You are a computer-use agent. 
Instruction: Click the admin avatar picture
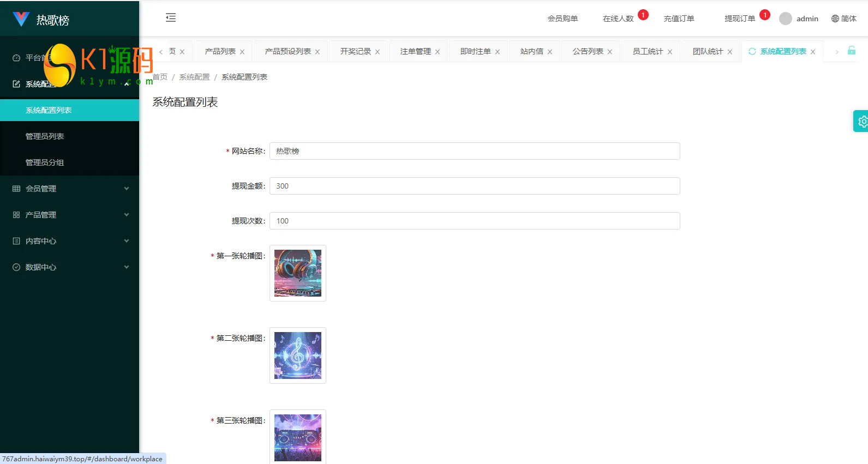(x=786, y=19)
